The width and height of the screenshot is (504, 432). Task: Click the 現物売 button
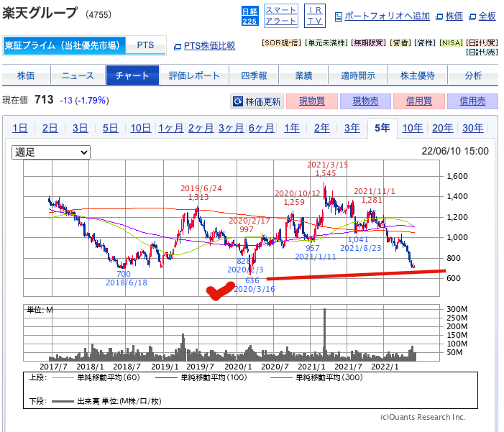(x=365, y=101)
